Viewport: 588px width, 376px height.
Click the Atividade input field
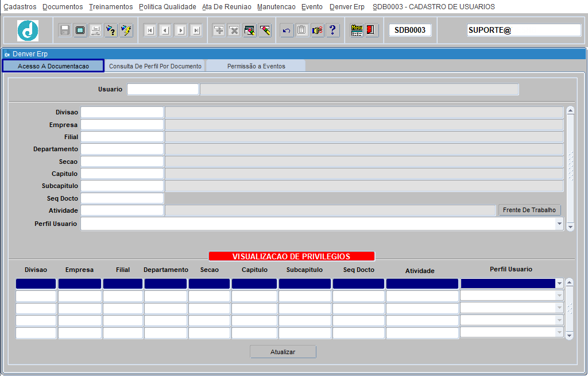tap(122, 210)
